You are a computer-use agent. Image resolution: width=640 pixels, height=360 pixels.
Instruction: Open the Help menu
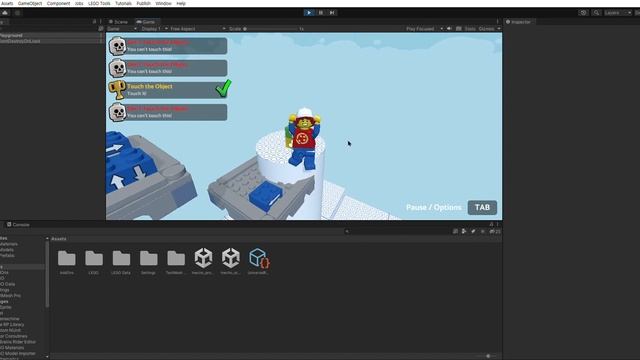click(x=181, y=3)
